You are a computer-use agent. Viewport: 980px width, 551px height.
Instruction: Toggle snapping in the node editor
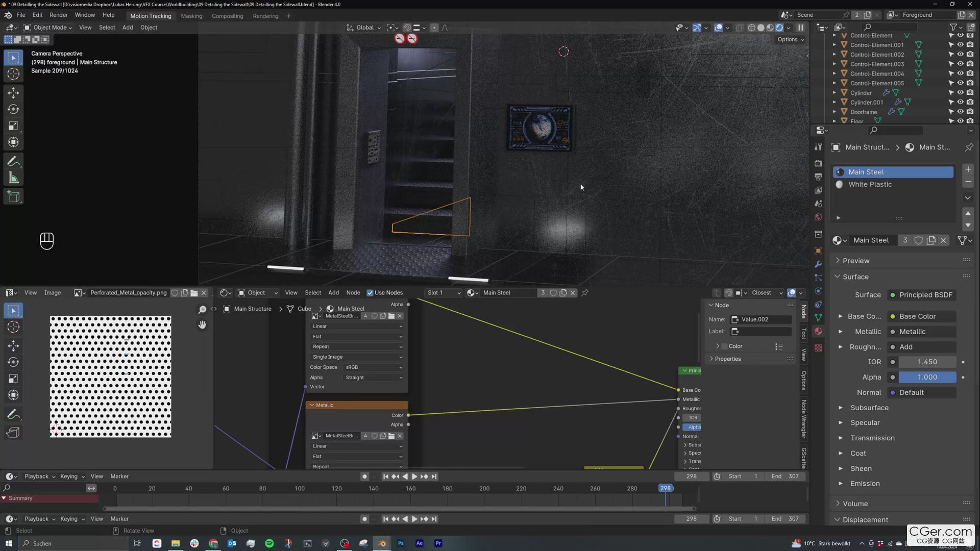pos(728,293)
